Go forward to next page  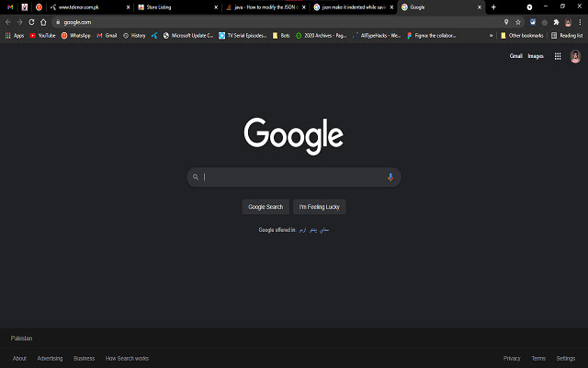(20, 22)
